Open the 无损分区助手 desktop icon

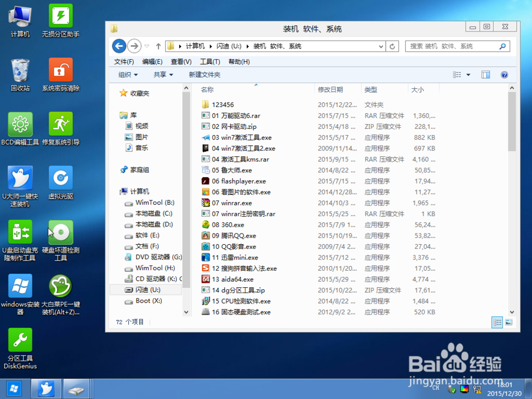pyautogui.click(x=60, y=19)
